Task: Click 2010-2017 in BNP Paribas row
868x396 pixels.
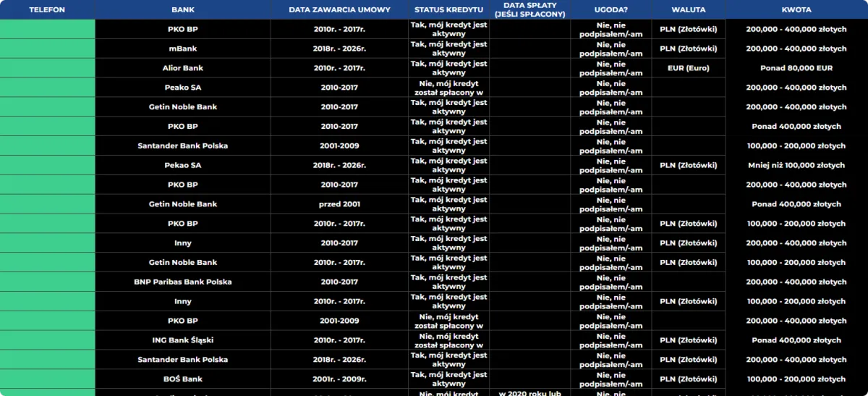Action: pos(339,282)
